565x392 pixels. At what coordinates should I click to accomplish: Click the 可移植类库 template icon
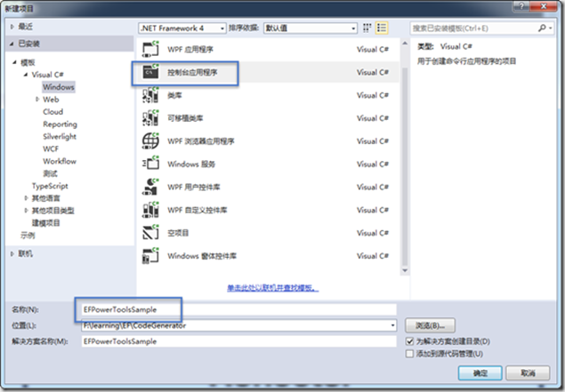click(150, 118)
